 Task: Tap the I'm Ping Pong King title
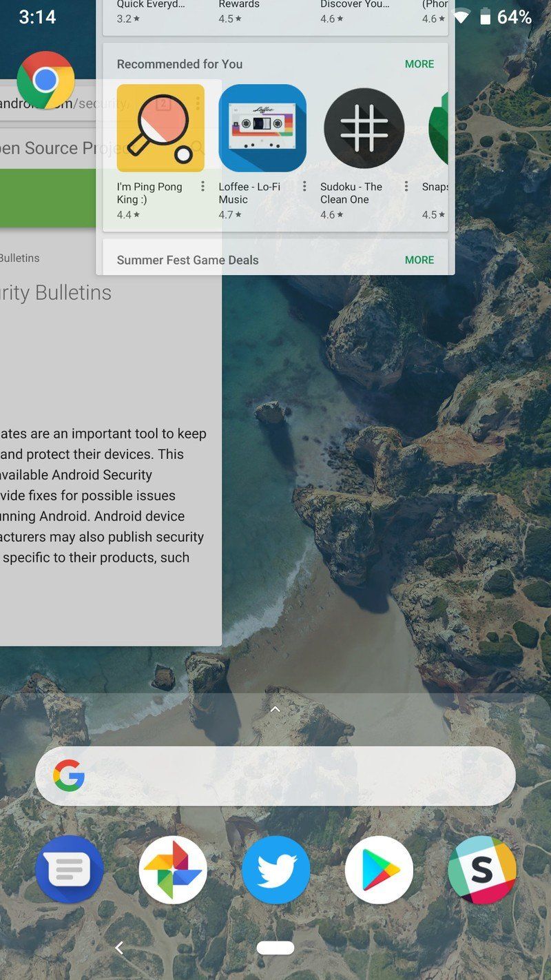149,193
